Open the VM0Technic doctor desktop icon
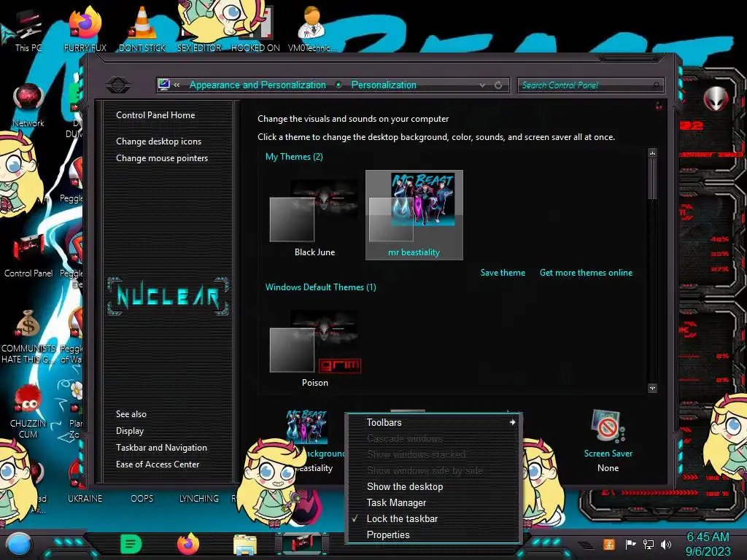Image resolution: width=747 pixels, height=560 pixels. click(311, 28)
